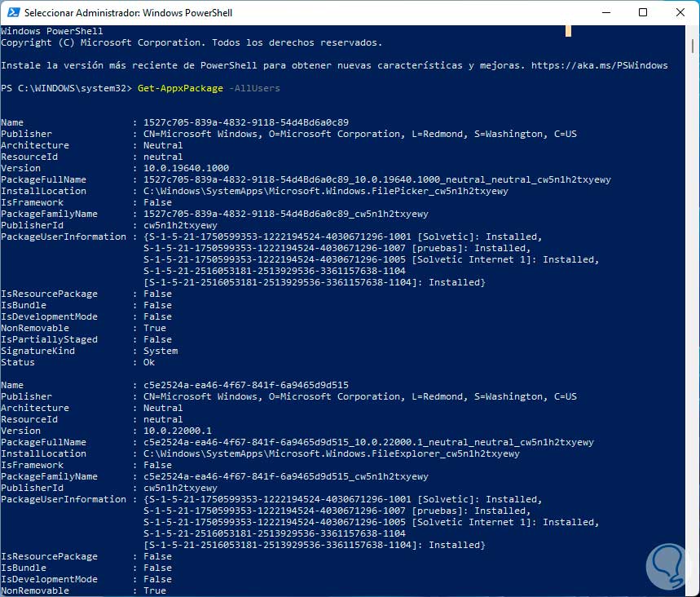The height and width of the screenshot is (597, 700).
Task: Click version value 10.0.22000.1
Action: click(177, 431)
